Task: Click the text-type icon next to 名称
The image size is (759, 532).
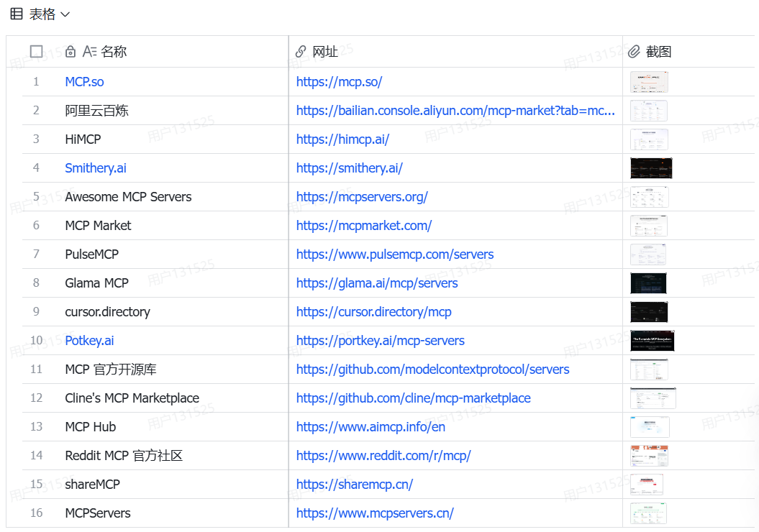Action: (x=89, y=51)
